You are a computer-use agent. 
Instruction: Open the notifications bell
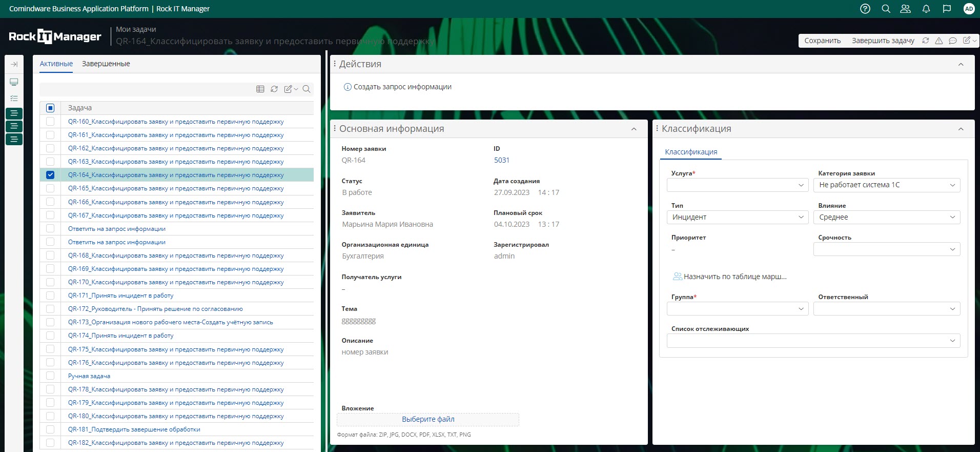click(x=926, y=9)
